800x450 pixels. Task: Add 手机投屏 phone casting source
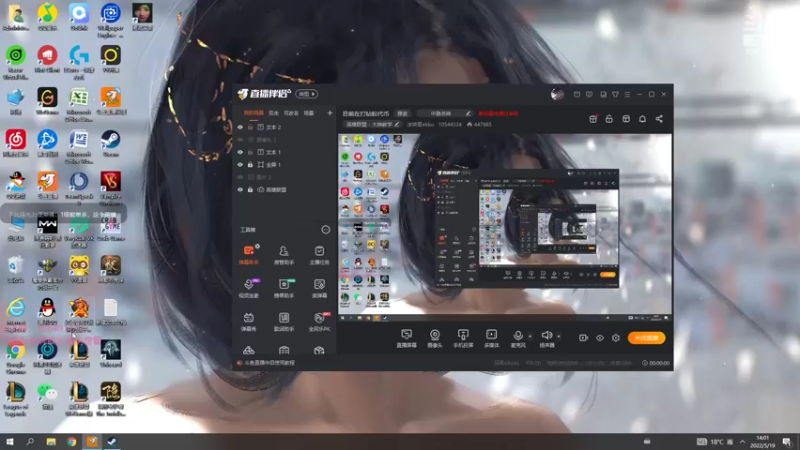pos(463,338)
